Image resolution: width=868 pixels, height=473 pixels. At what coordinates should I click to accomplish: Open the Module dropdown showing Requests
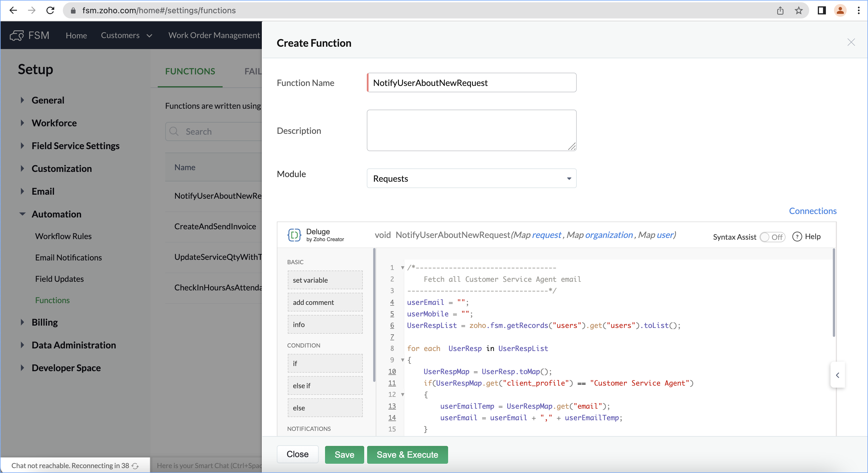coord(471,178)
